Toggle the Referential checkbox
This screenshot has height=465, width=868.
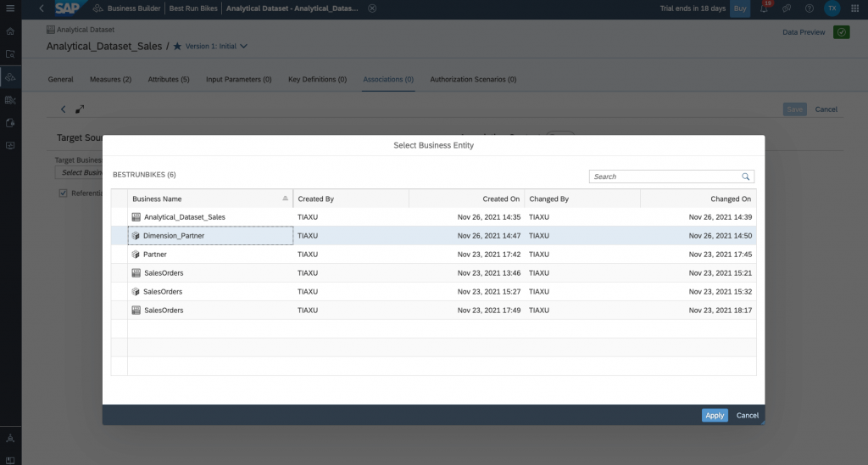click(x=63, y=193)
